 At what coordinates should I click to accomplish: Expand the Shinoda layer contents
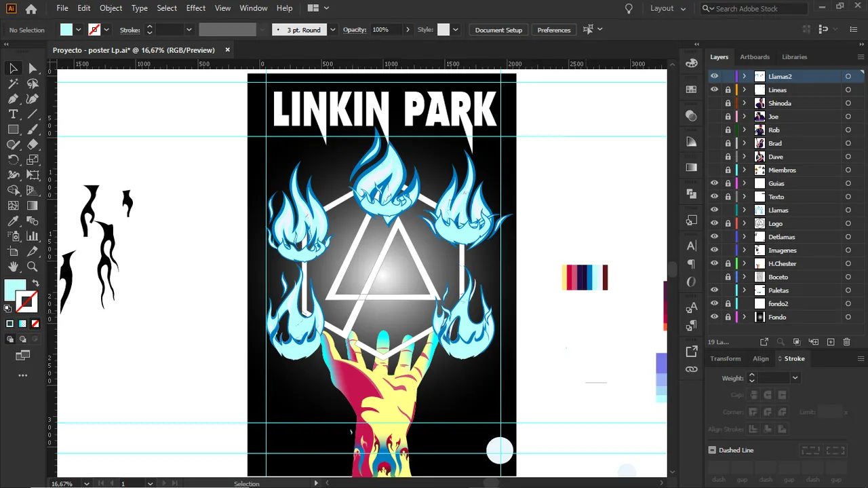tap(744, 103)
